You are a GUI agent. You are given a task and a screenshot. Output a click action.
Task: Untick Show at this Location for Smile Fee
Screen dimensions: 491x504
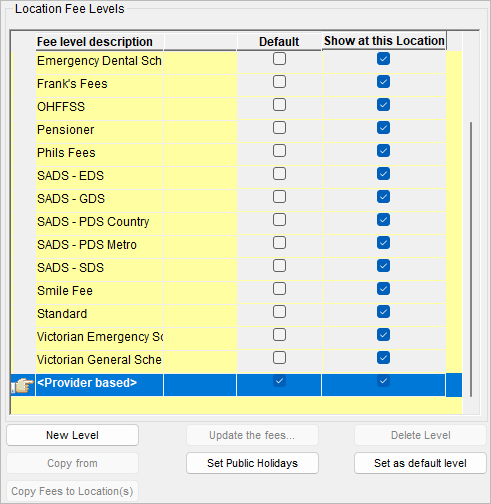pos(383,289)
